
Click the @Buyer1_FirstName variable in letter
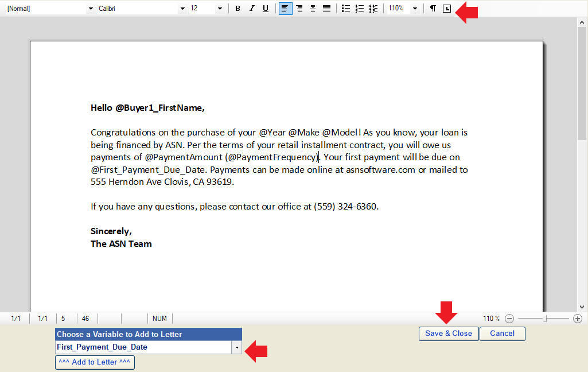pyautogui.click(x=159, y=108)
